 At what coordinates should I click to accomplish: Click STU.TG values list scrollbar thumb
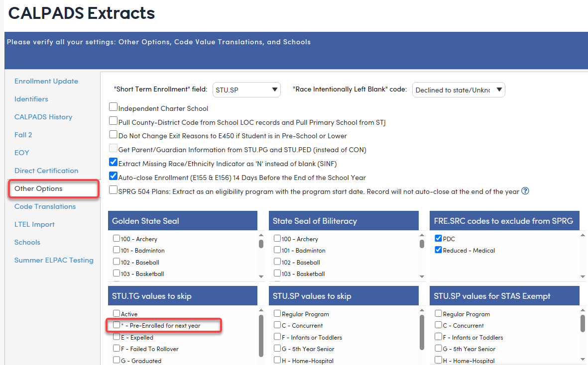pyautogui.click(x=261, y=336)
